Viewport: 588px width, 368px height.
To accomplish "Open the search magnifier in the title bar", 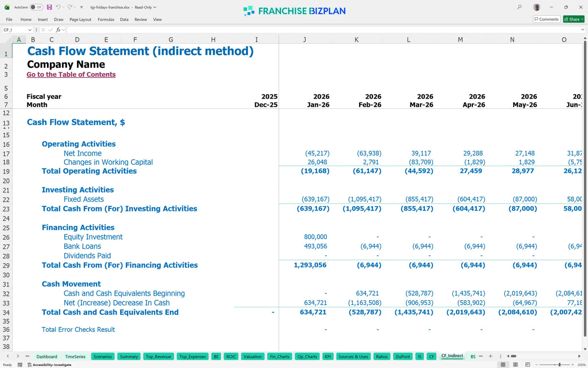I will 519,7.
